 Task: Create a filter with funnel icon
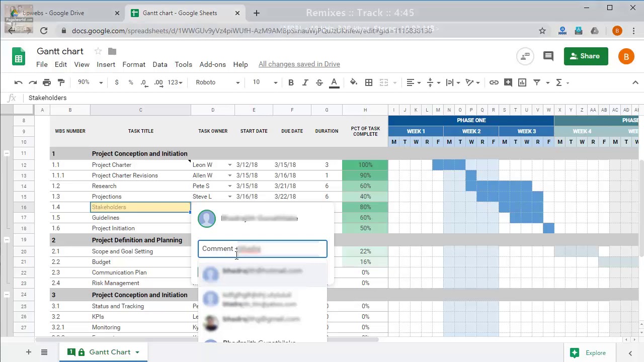pos(537,82)
